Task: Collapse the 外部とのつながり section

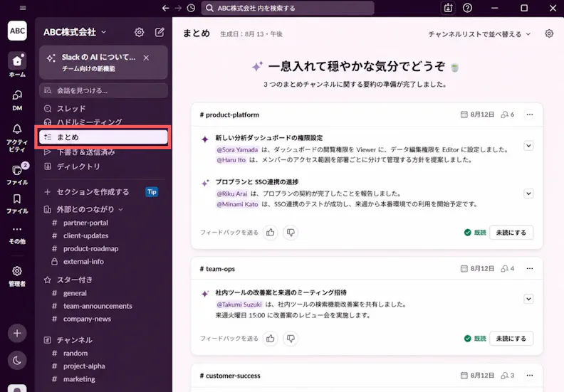Action: coord(121,209)
